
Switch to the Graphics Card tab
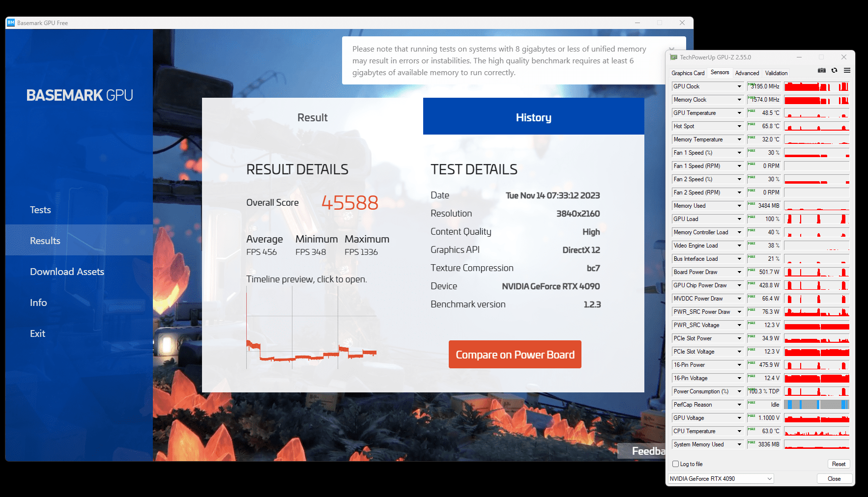[688, 73]
